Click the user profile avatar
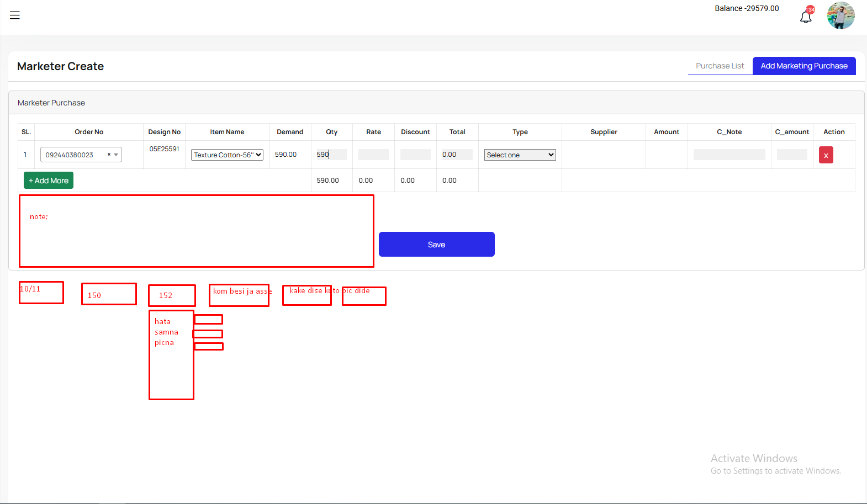The image size is (867, 504). [840, 15]
